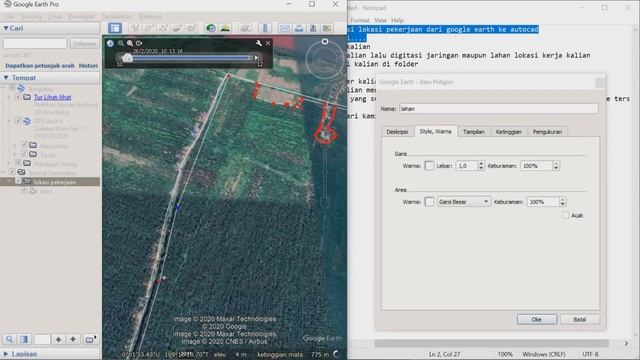
Task: Click the Telusuri search button
Action: click(x=84, y=43)
